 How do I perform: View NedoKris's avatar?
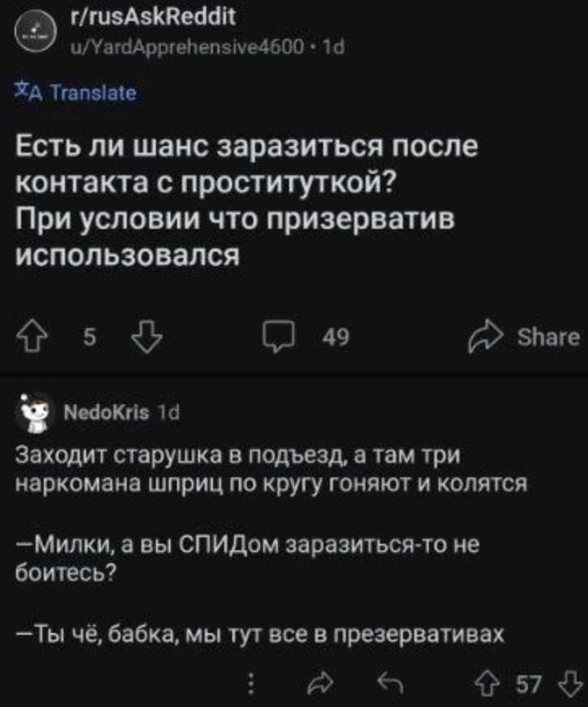tap(35, 412)
